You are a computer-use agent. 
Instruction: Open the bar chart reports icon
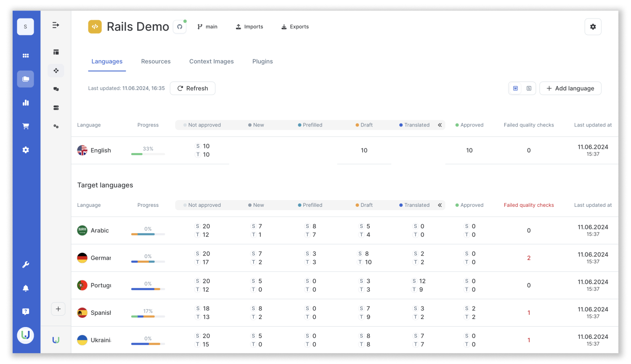[x=26, y=103]
